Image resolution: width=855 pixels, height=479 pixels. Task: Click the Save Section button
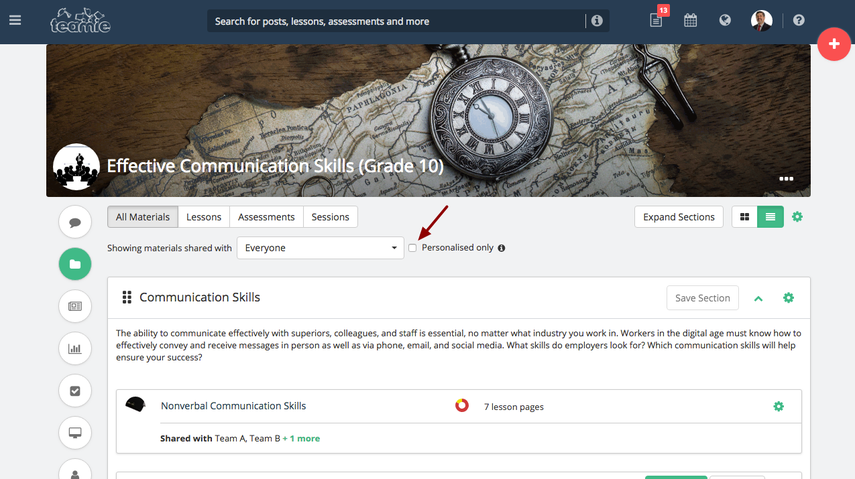pos(702,298)
